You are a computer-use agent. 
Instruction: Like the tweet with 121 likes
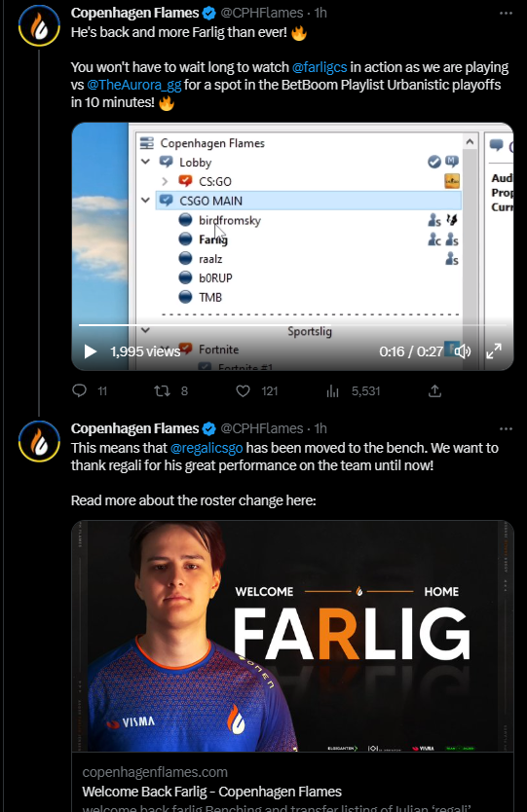click(x=243, y=390)
